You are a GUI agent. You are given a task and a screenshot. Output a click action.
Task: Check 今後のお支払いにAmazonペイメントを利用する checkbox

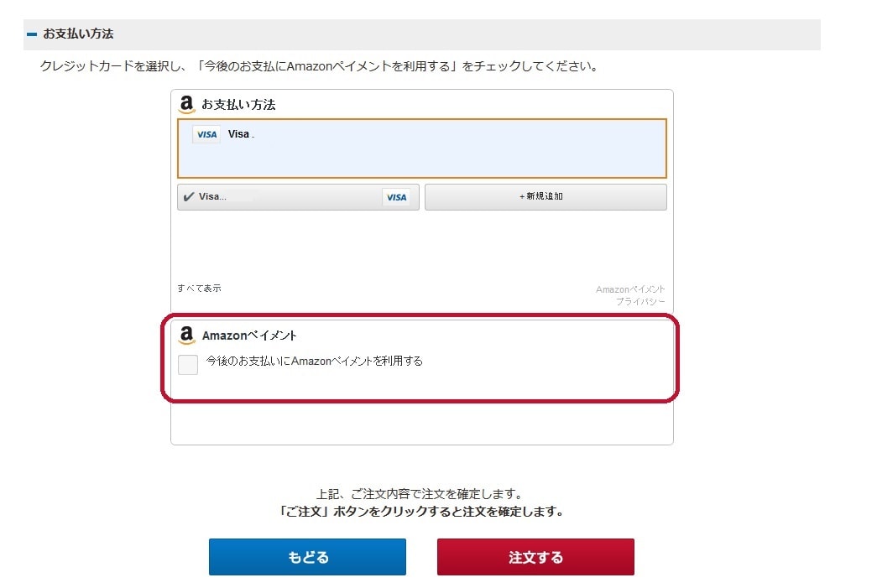coord(188,364)
